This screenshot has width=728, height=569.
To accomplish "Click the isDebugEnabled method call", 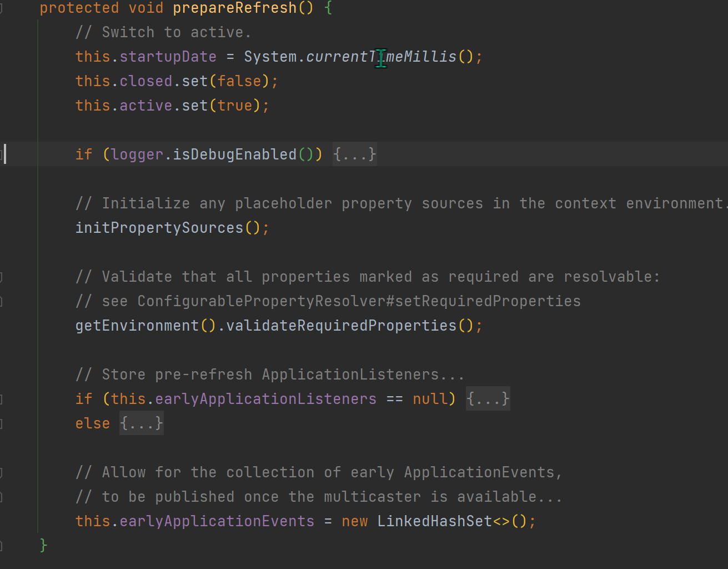I will pyautogui.click(x=235, y=154).
